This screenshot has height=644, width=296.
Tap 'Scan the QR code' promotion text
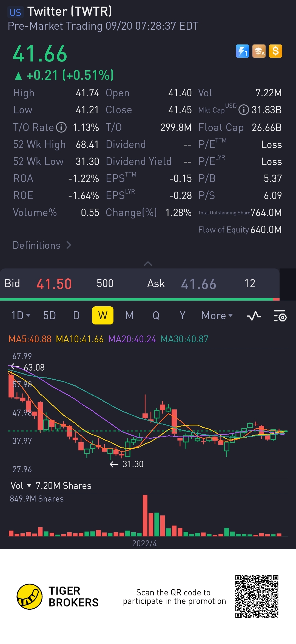point(174,597)
